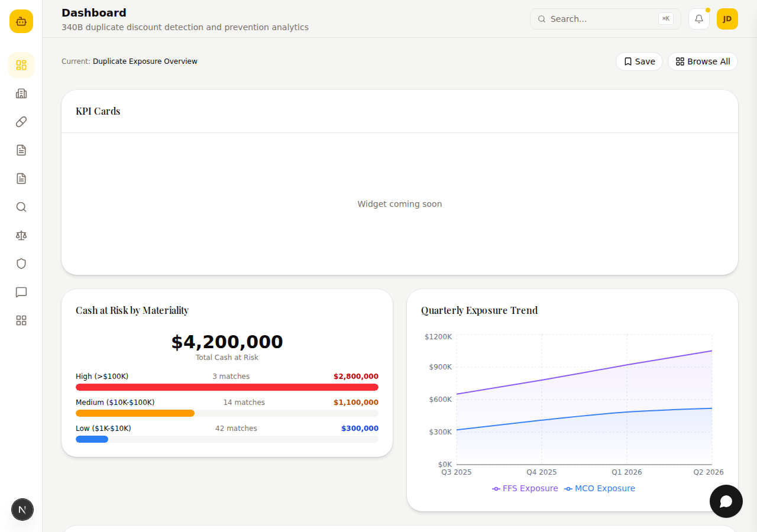Click the Search input field
The width and height of the screenshot is (757, 532).
(x=606, y=19)
